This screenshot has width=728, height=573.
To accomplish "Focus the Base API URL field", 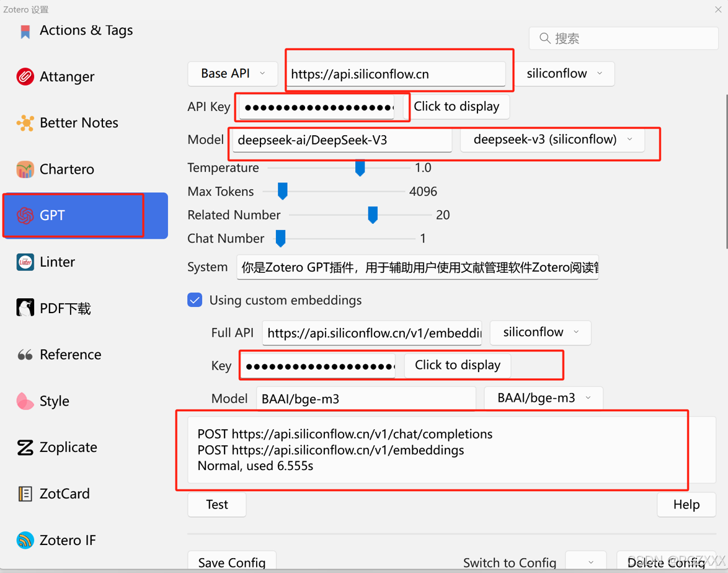I will tap(396, 74).
